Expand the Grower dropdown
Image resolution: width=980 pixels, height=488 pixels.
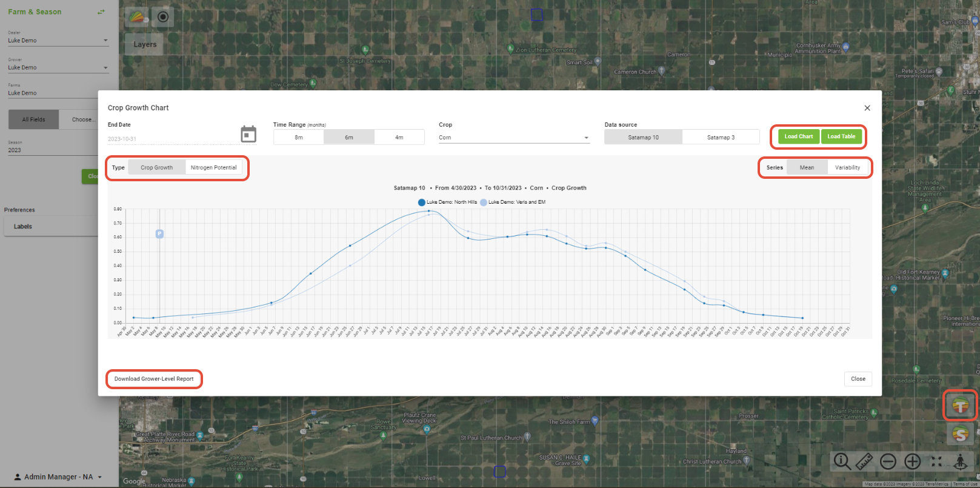click(x=58, y=67)
